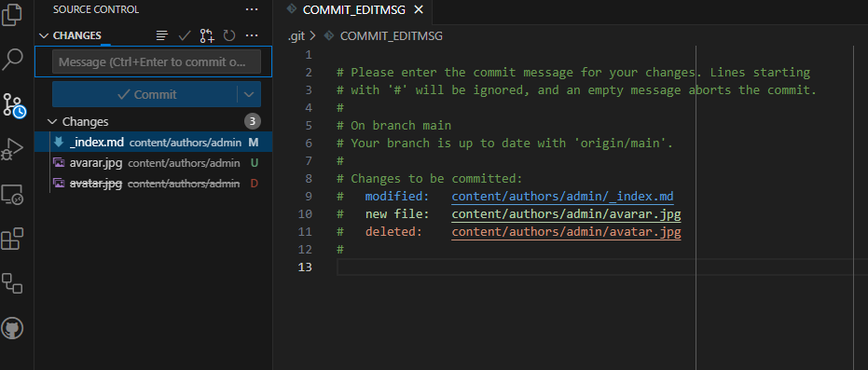Open the Extensions view
Viewport: 868px width, 370px height.
click(x=13, y=239)
